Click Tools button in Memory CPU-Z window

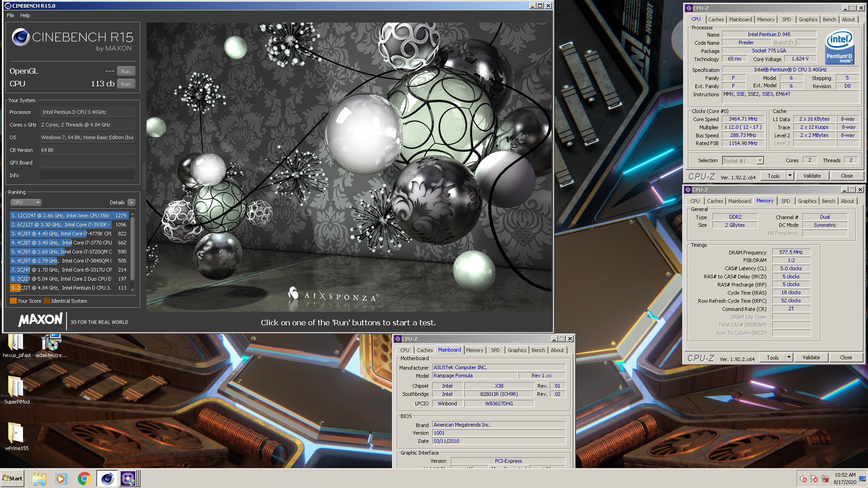(x=773, y=358)
